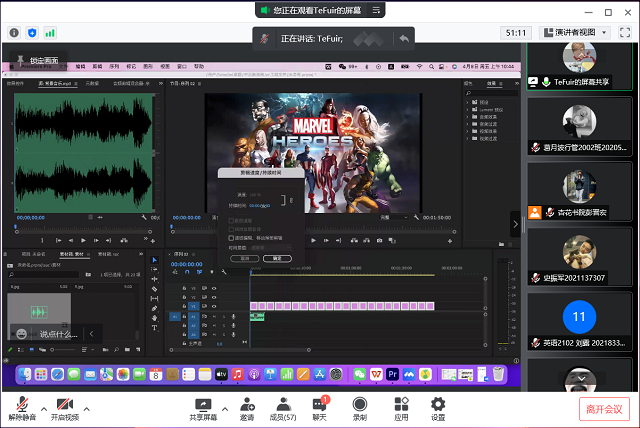The width and height of the screenshot is (640, 428).
Task: Toggle V3 track eye visibility
Action: (214, 288)
